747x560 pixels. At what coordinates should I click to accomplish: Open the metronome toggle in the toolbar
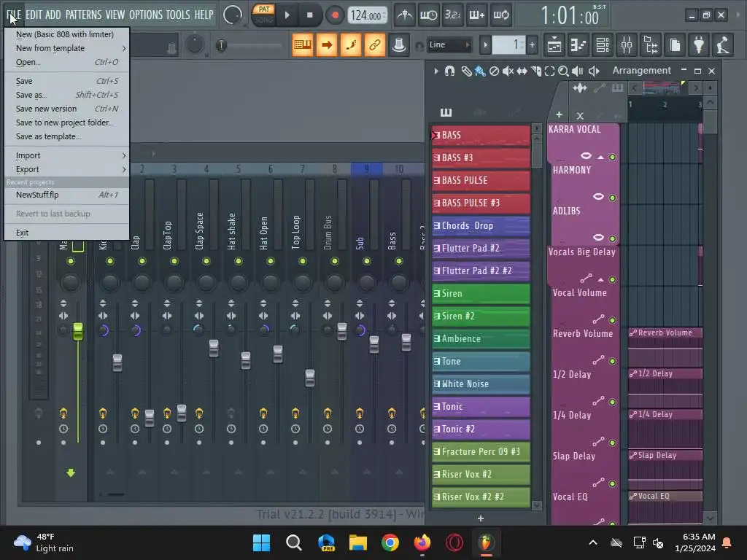405,15
